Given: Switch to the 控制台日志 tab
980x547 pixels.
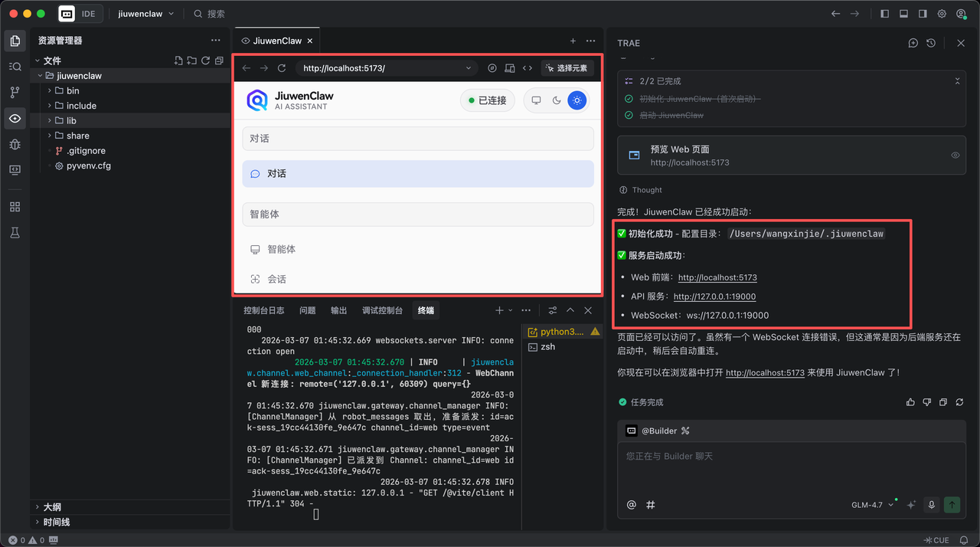Looking at the screenshot, I should (264, 310).
